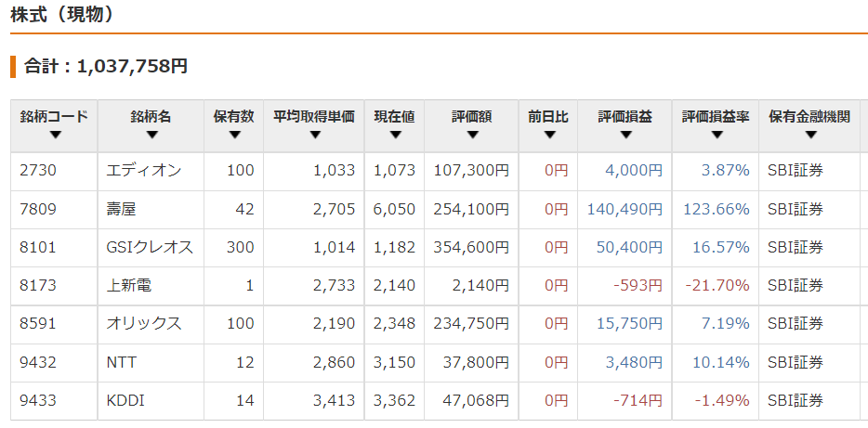Click 評価損益 140,490円 value
The height and width of the screenshot is (428, 868).
pos(625,209)
